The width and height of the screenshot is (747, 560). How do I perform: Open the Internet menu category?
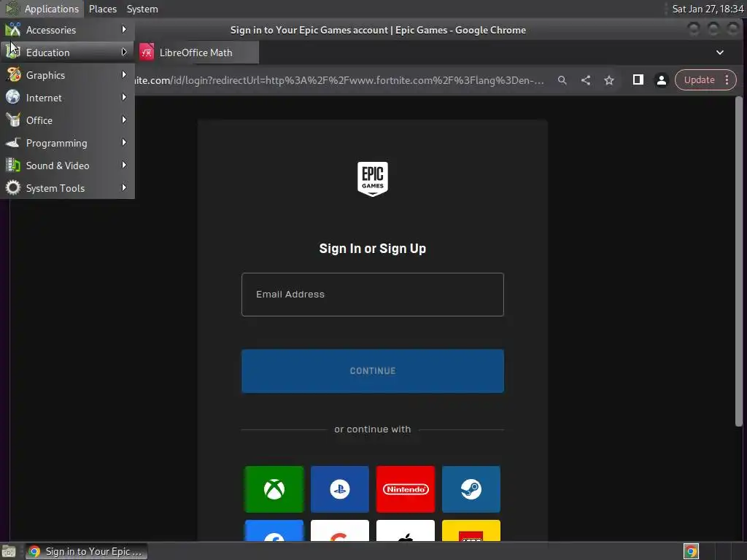click(x=67, y=98)
